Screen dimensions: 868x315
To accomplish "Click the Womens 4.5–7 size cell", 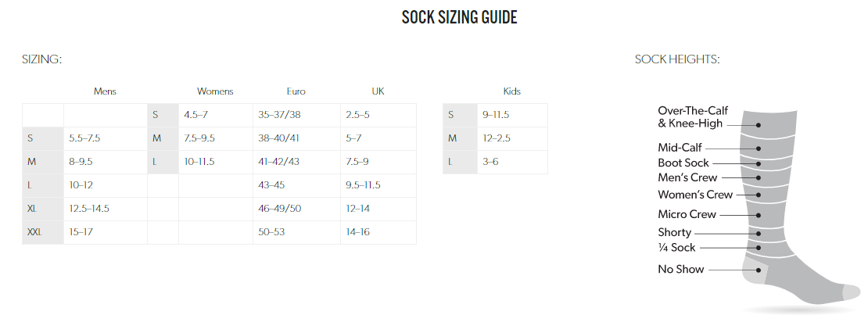I will [215, 115].
